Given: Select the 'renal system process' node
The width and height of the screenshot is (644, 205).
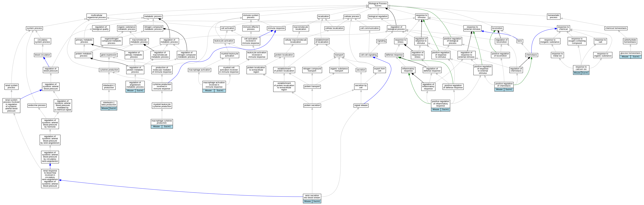Looking at the screenshot, I should click(11, 86).
